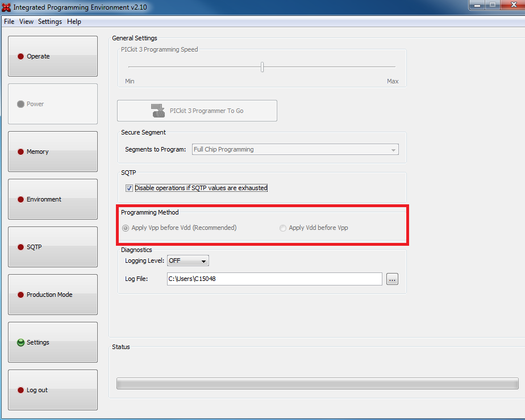The width and height of the screenshot is (525, 420).
Task: Click PICkit 3 Programmer To Go
Action: click(197, 110)
